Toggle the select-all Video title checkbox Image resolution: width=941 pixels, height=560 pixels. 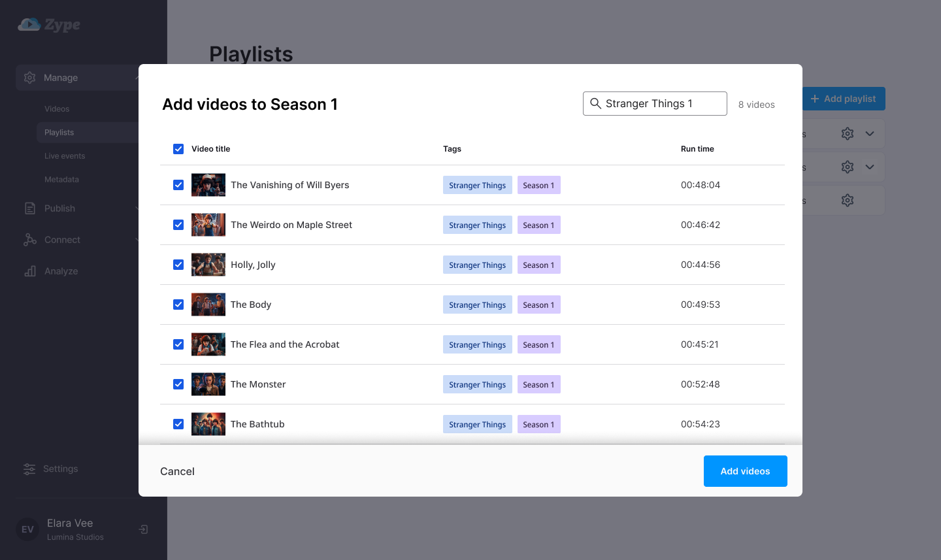click(178, 149)
